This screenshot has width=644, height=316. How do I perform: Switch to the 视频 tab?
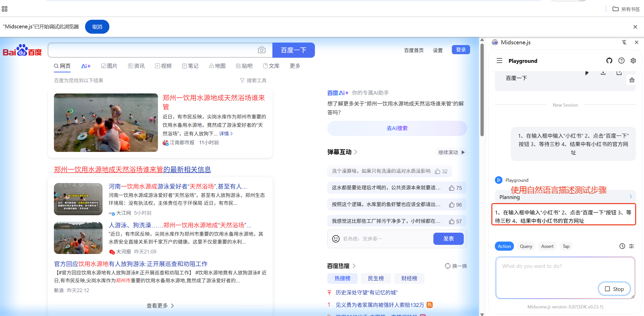pyautogui.click(x=163, y=66)
